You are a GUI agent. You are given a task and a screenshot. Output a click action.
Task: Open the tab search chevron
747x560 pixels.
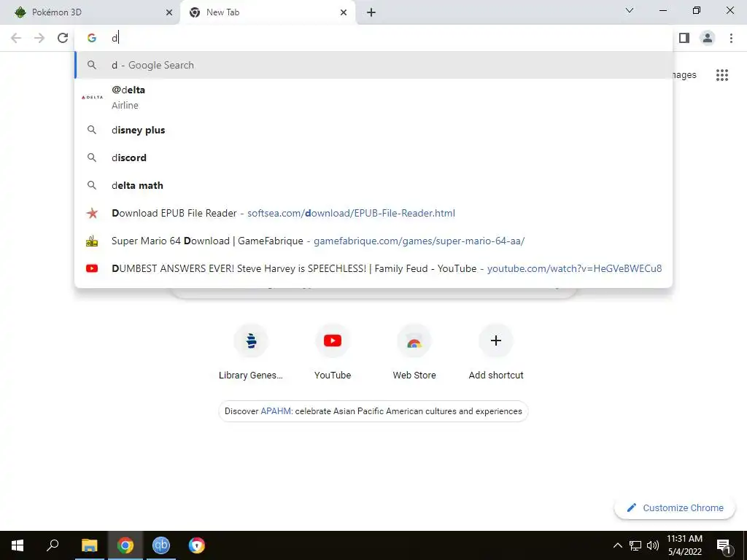(630, 10)
